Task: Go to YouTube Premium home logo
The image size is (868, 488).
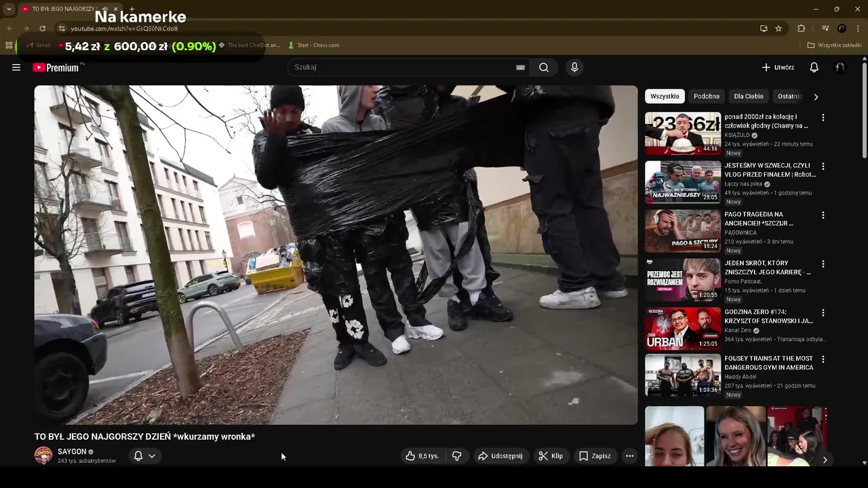Action: pyautogui.click(x=56, y=67)
